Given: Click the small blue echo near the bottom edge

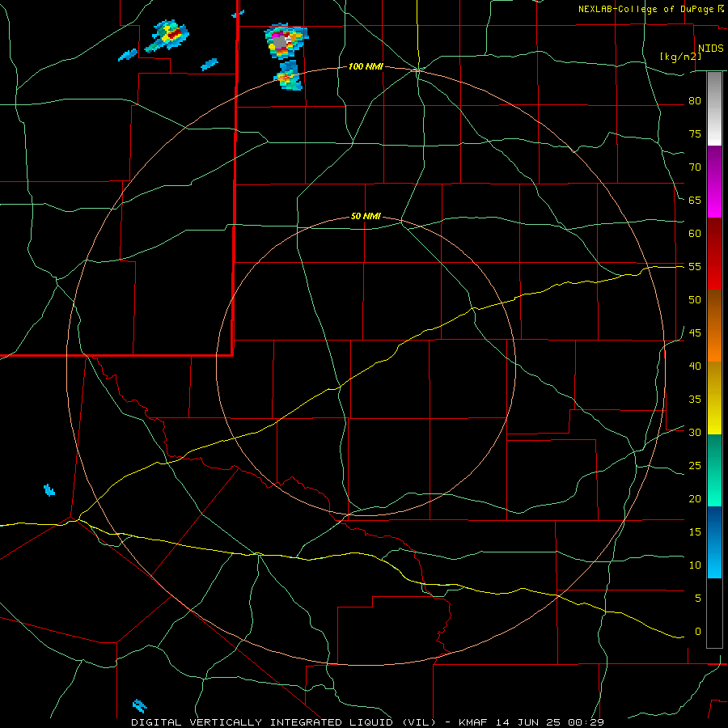Looking at the screenshot, I should tap(139, 705).
